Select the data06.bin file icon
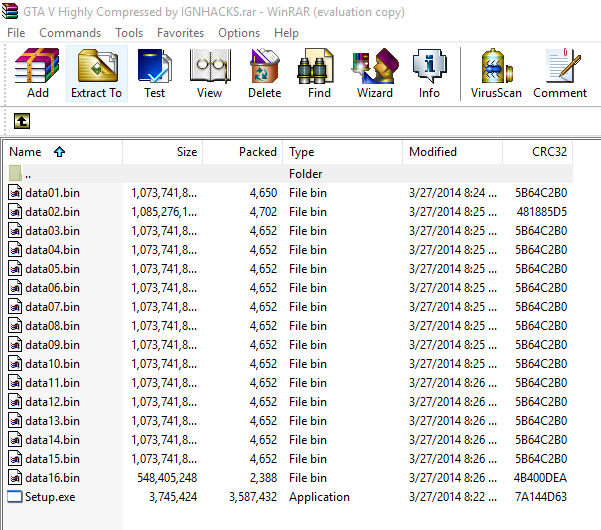 click(x=15, y=287)
